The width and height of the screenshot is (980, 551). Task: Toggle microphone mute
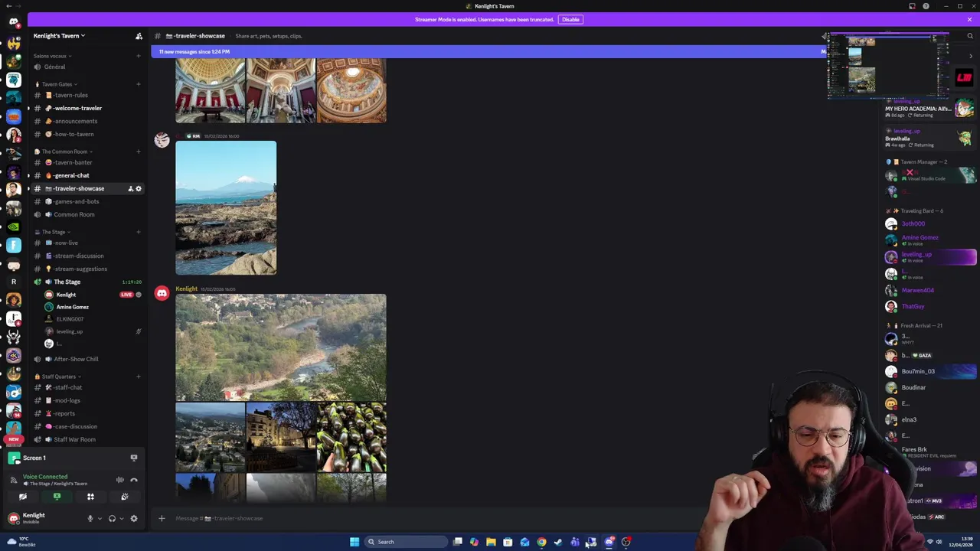tap(90, 518)
